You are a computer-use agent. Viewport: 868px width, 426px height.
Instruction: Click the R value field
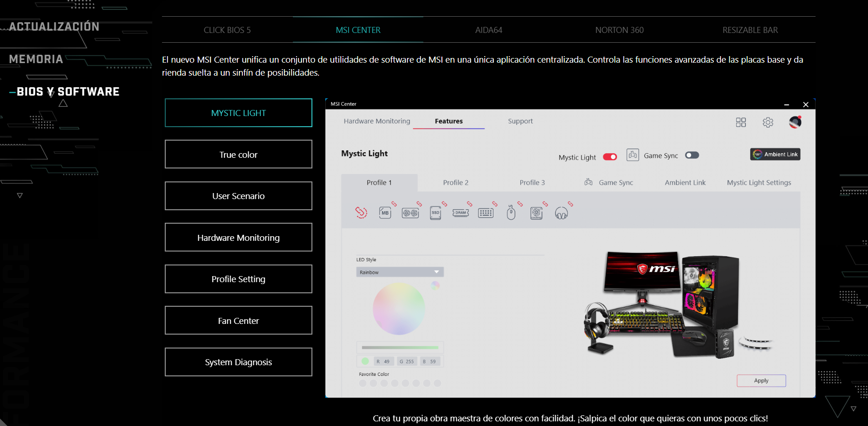[x=384, y=361]
